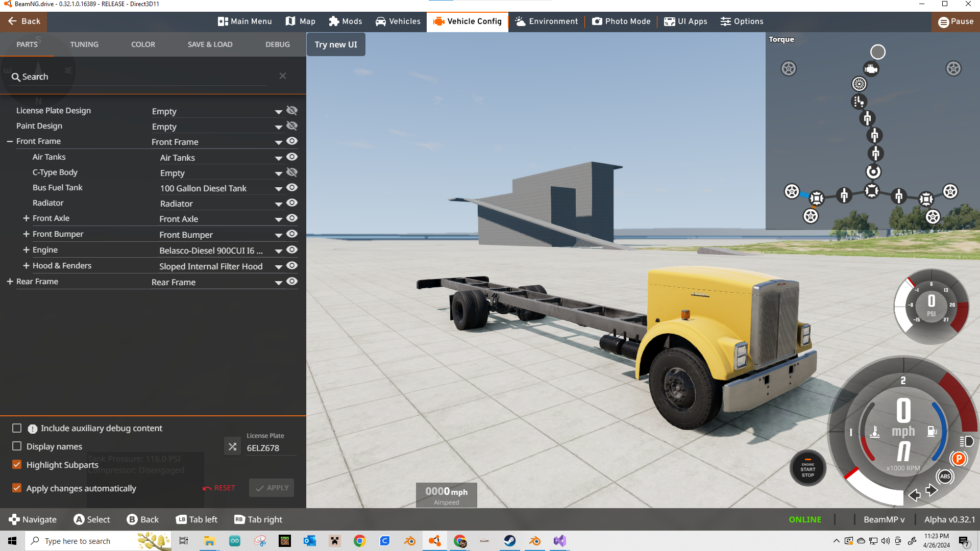Hide the Air Tanks part visibility
This screenshot has width=980, height=551.
coord(291,157)
